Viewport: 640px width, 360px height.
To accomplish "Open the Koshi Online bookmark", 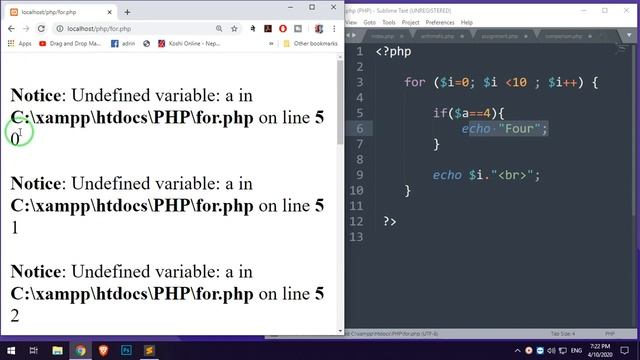I will coord(189,43).
